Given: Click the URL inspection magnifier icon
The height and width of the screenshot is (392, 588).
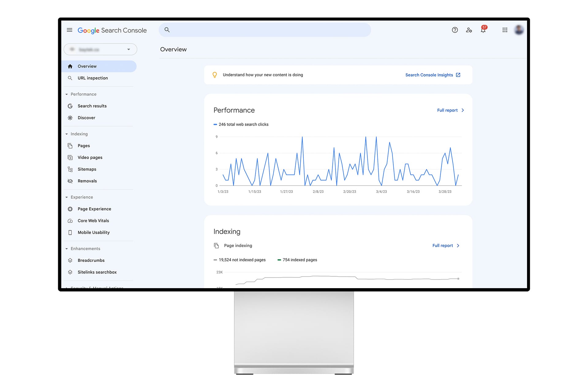Looking at the screenshot, I should point(70,78).
